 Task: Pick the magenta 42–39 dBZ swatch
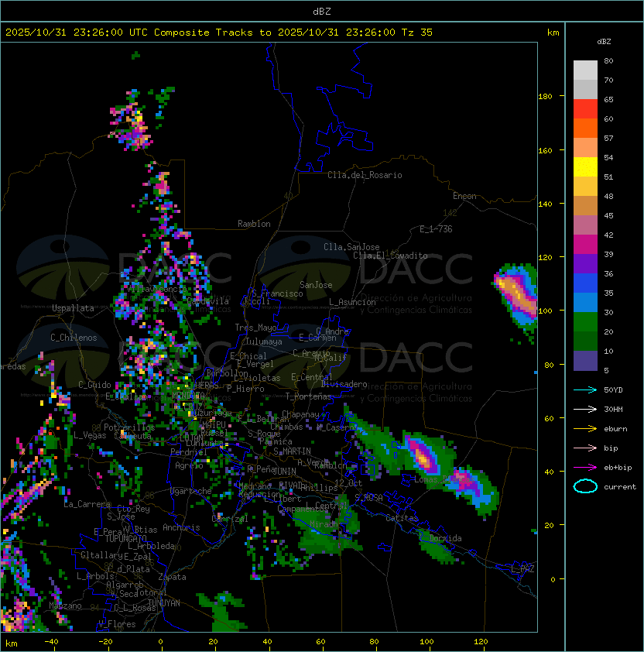[x=585, y=245]
